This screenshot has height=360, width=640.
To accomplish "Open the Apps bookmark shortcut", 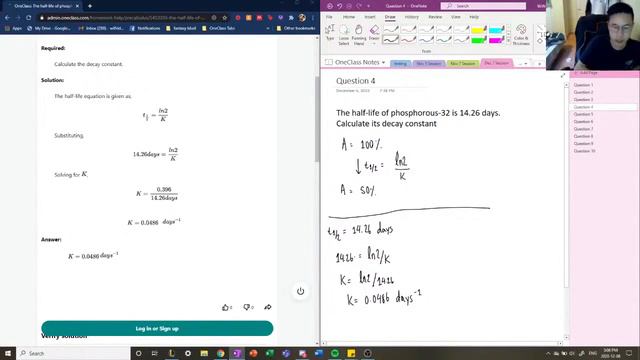I will 13,29.
